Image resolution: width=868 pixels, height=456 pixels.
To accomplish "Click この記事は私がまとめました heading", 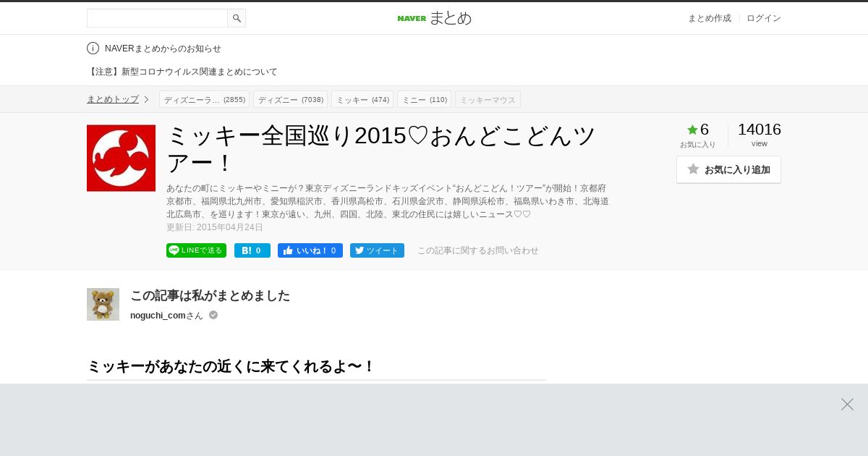I will [x=210, y=295].
